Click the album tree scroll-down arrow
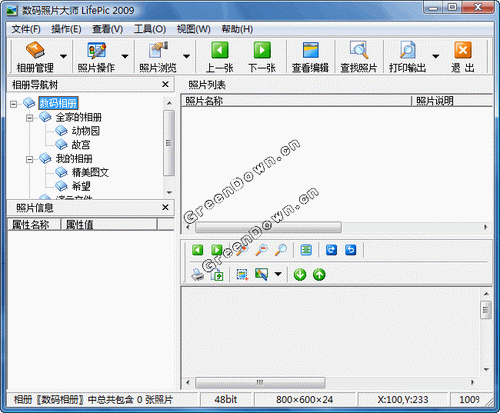 (169, 192)
